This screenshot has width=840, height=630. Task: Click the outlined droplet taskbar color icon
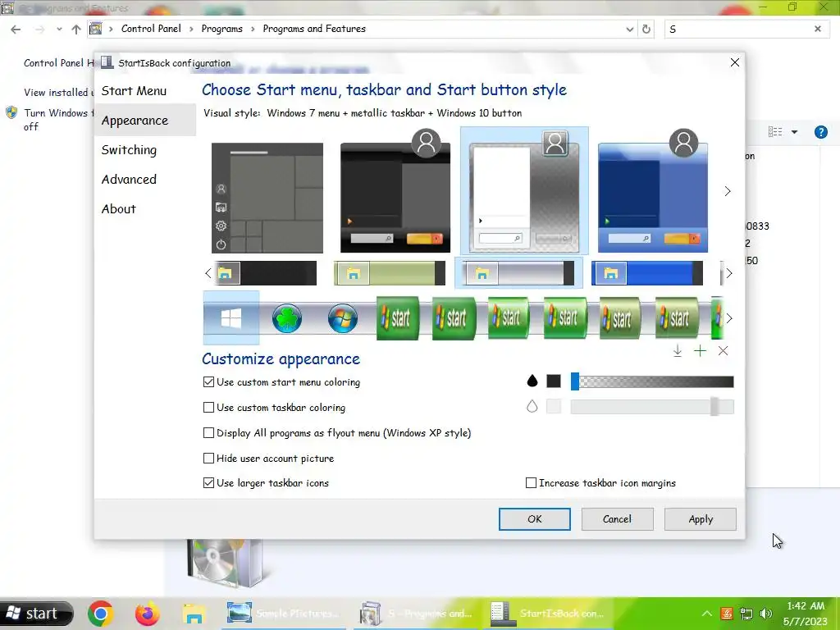(x=532, y=406)
